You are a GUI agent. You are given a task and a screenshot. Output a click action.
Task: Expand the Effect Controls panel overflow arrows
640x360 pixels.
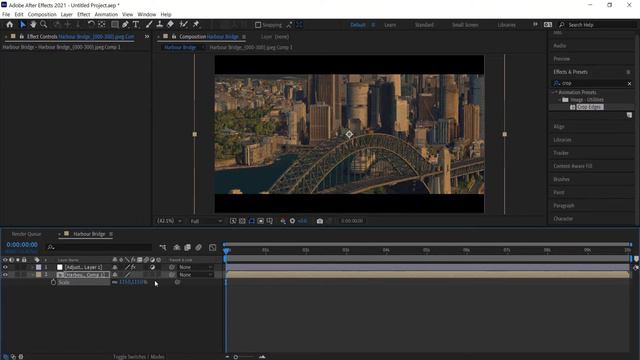pyautogui.click(x=147, y=36)
